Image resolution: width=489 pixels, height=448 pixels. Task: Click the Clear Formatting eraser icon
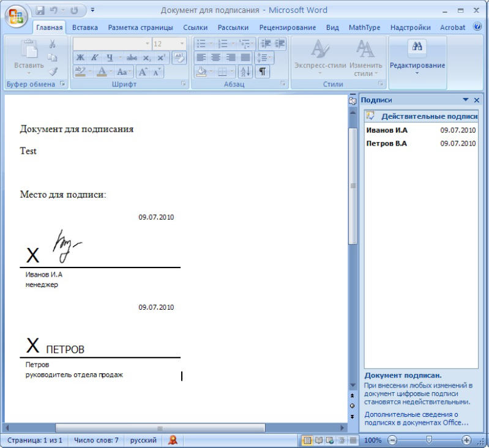[179, 58]
